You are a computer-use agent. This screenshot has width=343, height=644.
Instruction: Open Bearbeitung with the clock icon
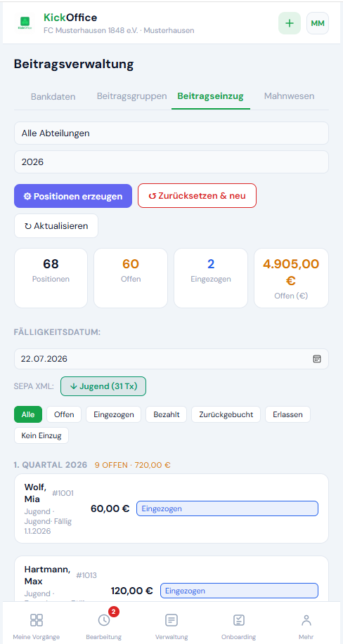tap(103, 626)
